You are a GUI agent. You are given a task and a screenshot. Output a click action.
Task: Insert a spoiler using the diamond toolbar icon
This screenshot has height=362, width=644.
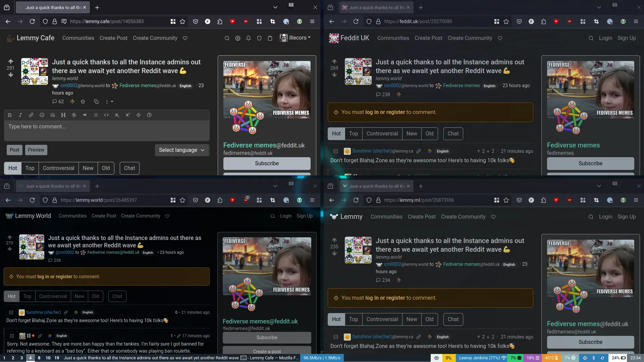point(139,115)
